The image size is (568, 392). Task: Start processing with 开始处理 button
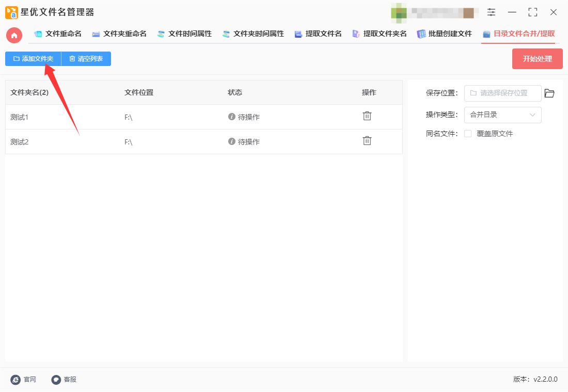[537, 59]
